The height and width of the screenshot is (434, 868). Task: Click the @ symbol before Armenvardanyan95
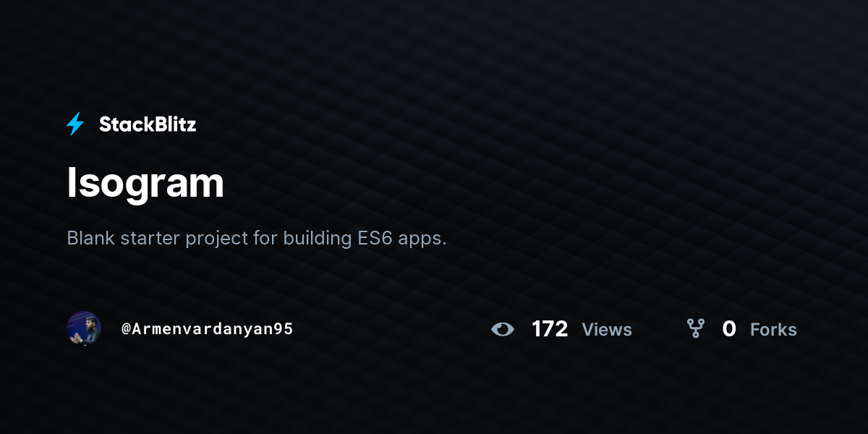[x=126, y=329]
